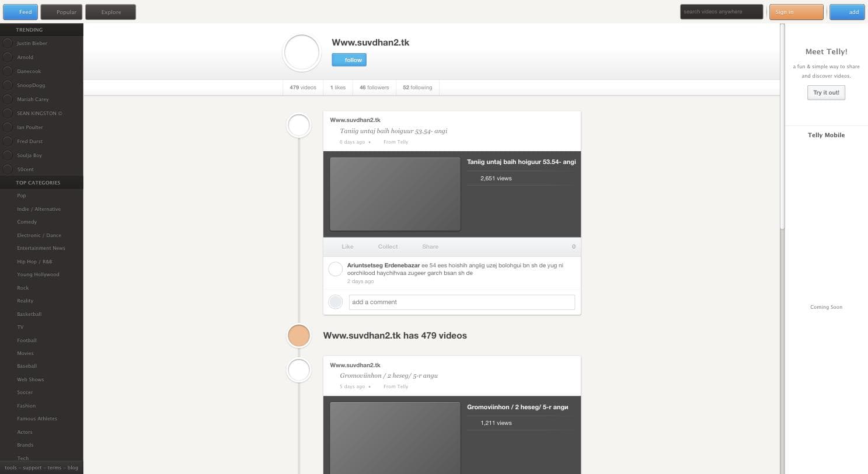
Task: Open the Hip Hop / R&B category
Action: [34, 262]
